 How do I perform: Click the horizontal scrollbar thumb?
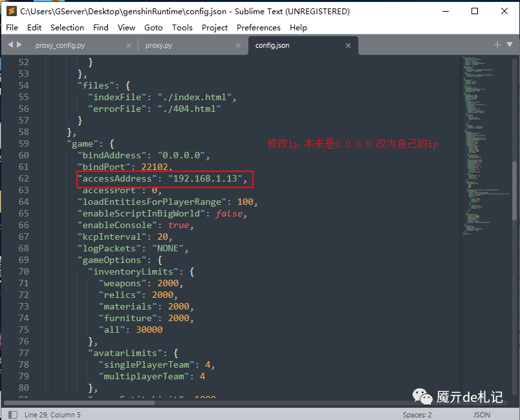(x=80, y=403)
